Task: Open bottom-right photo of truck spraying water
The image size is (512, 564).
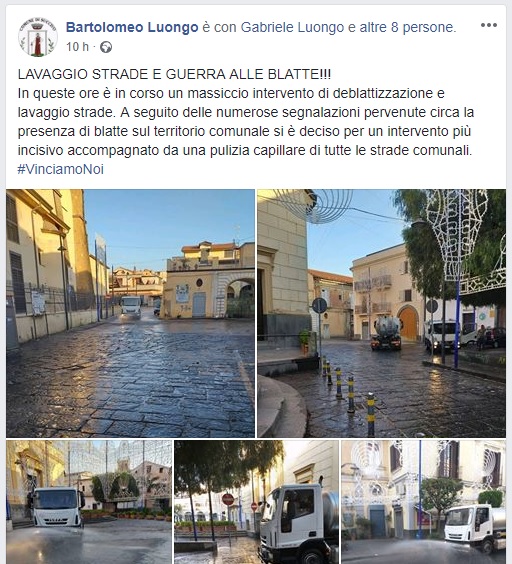Action: 423,502
